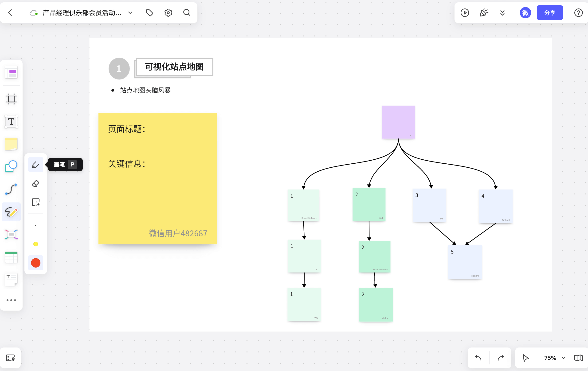The height and width of the screenshot is (371, 588).
Task: Select blue sticky note 4 by Richard
Action: [495, 206]
